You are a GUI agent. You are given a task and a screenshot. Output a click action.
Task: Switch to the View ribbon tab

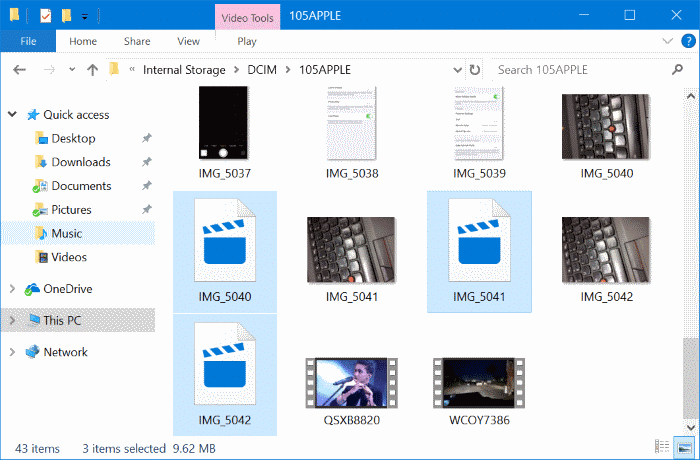click(x=188, y=42)
